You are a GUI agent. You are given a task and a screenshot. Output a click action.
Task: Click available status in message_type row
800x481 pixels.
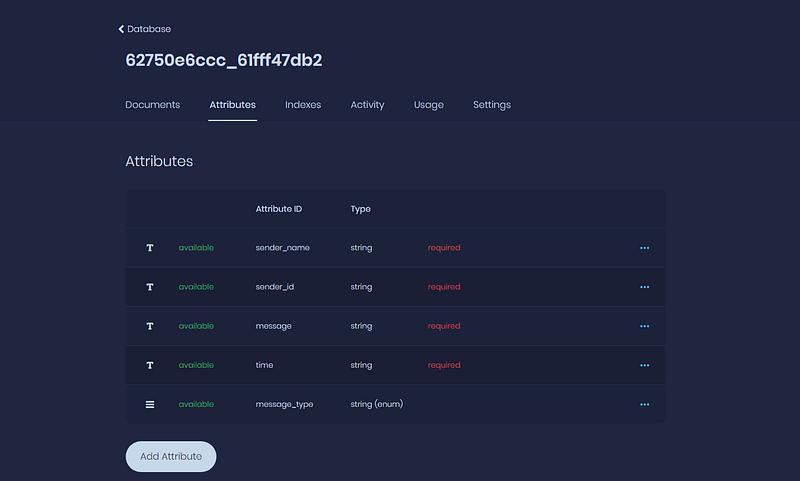tap(196, 404)
